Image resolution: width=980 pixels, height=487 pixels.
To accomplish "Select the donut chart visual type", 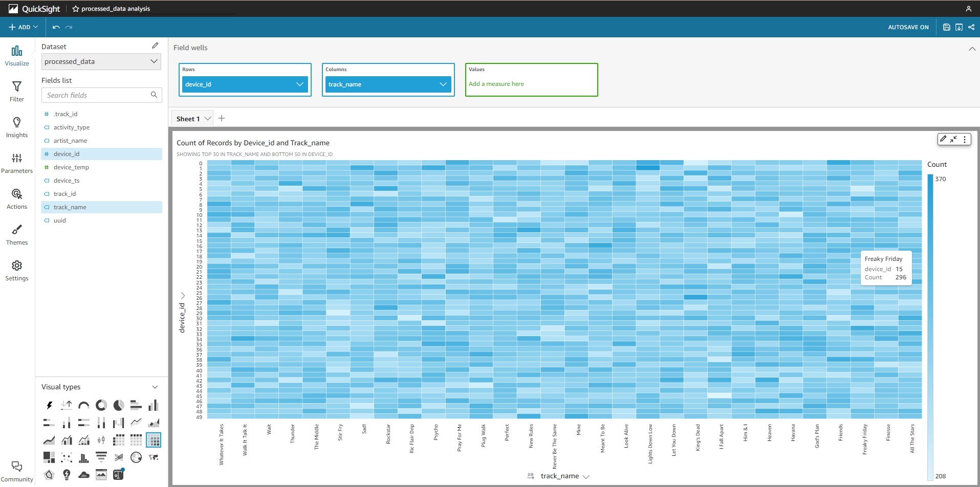I will pyautogui.click(x=101, y=405).
